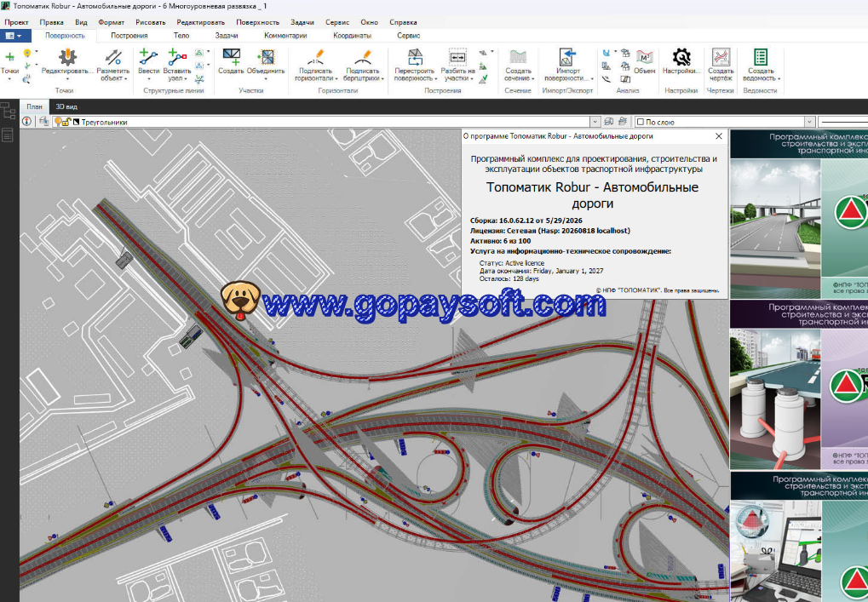Viewport: 868px width, 602px height.
Task: Click the curve analysis icon at bottom of Анализ group
Action: [x=606, y=80]
